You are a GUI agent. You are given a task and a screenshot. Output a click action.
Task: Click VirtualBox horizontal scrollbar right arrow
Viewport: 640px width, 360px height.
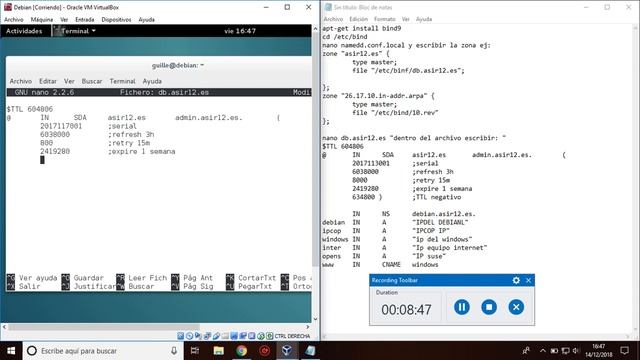coord(308,327)
